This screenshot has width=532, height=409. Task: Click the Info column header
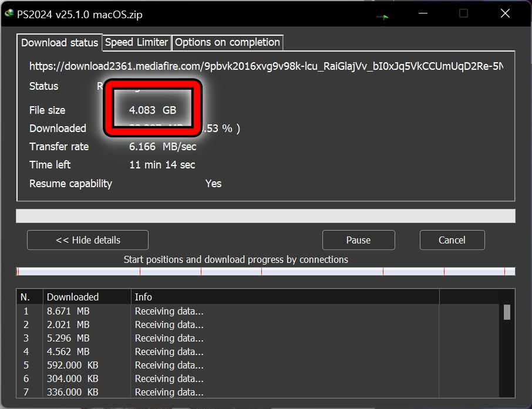click(x=285, y=297)
